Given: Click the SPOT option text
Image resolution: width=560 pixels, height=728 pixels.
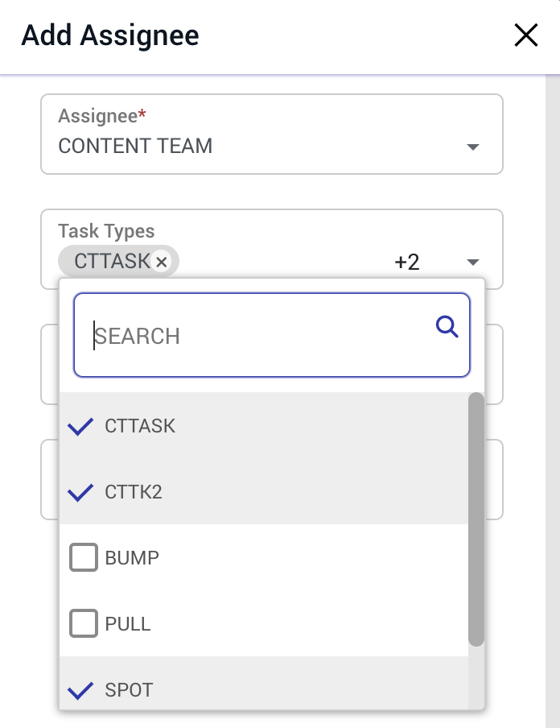Looking at the screenshot, I should pyautogui.click(x=129, y=690).
